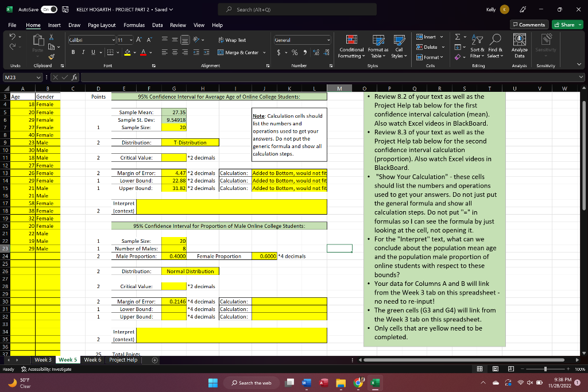Open the Formulas ribbon tab
Image resolution: width=588 pixels, height=392 pixels.
point(134,25)
